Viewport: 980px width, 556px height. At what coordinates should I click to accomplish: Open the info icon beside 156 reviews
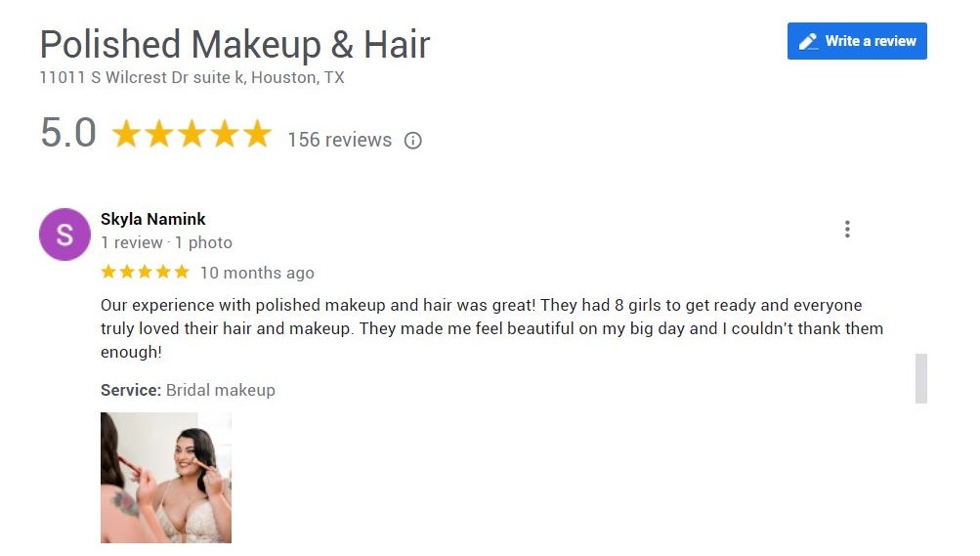pos(412,141)
